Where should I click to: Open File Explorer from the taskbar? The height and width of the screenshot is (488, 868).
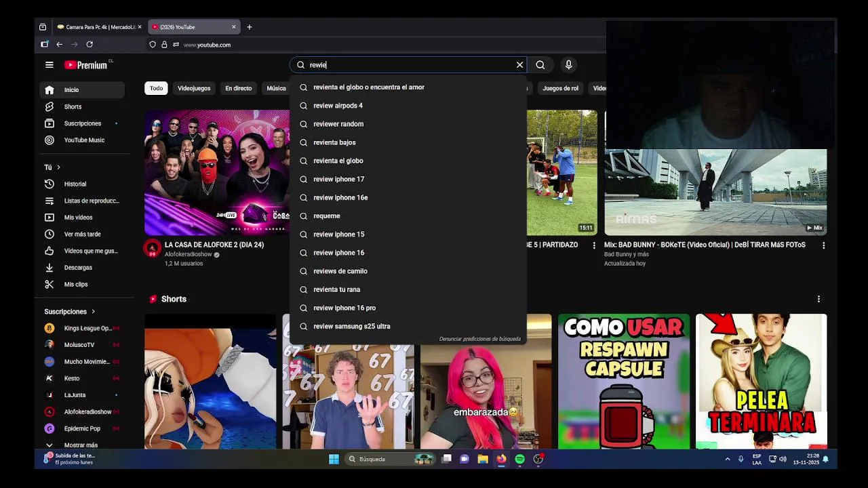[483, 459]
